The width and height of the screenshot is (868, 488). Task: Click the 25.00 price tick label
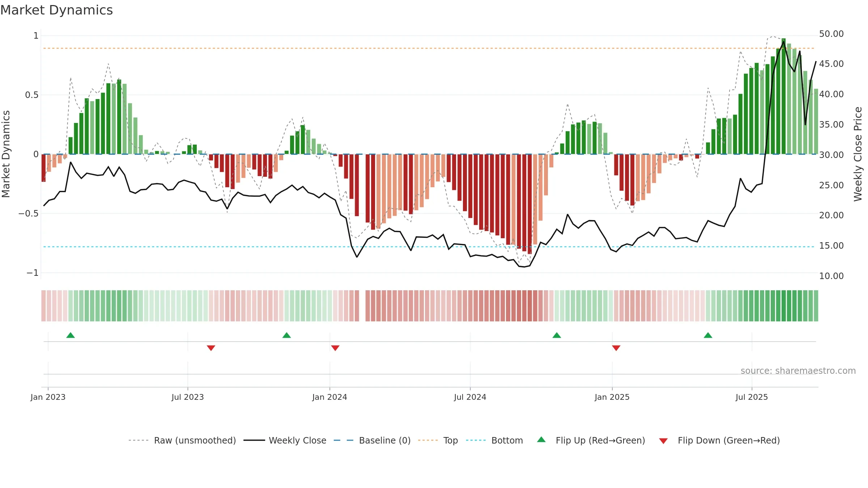(831, 185)
